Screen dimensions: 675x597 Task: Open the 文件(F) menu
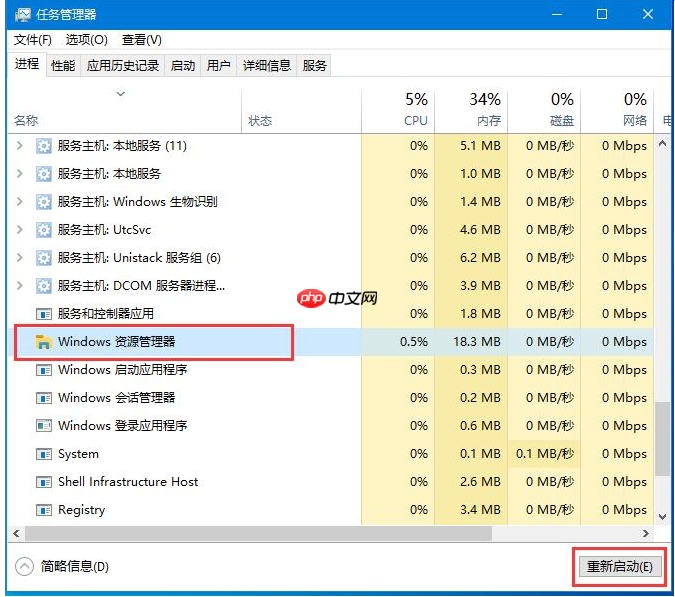(x=33, y=40)
